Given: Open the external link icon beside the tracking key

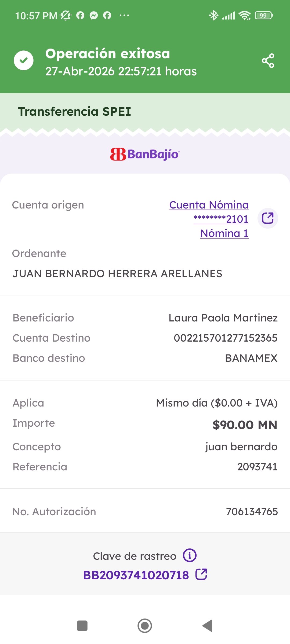Looking at the screenshot, I should [201, 574].
